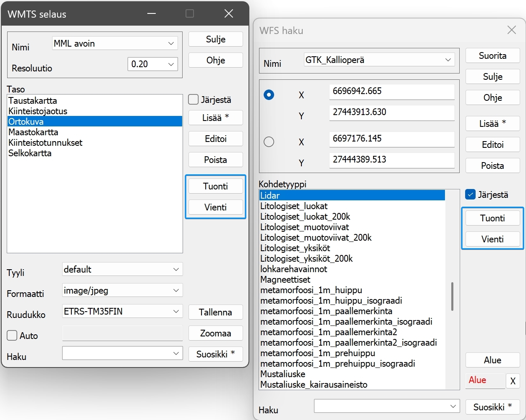Image resolution: width=526 pixels, height=420 pixels.
Task: Select lohkarehavainnot feature type
Action: (x=352, y=269)
